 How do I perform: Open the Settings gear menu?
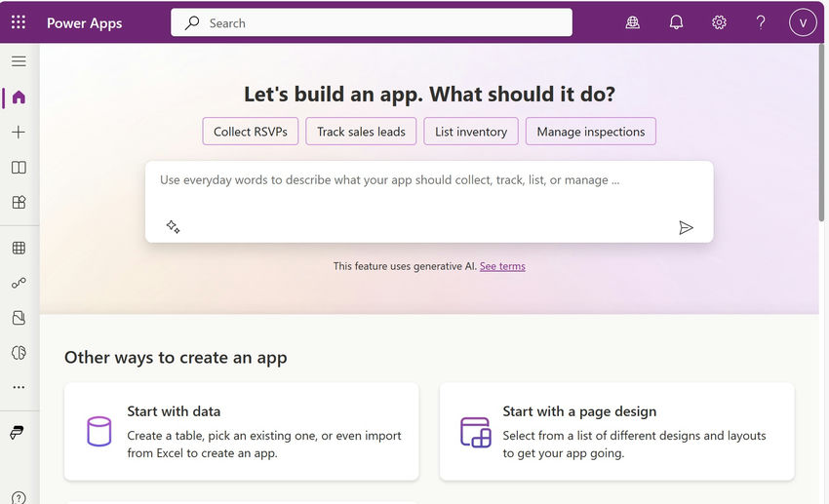point(719,22)
